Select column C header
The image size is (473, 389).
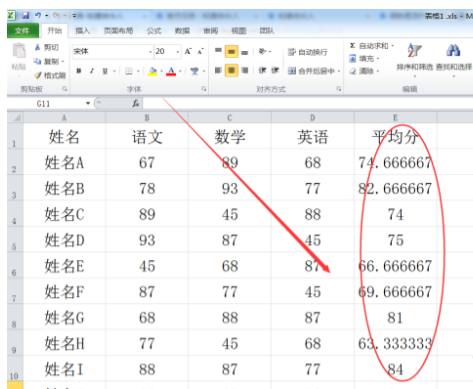click(x=229, y=118)
